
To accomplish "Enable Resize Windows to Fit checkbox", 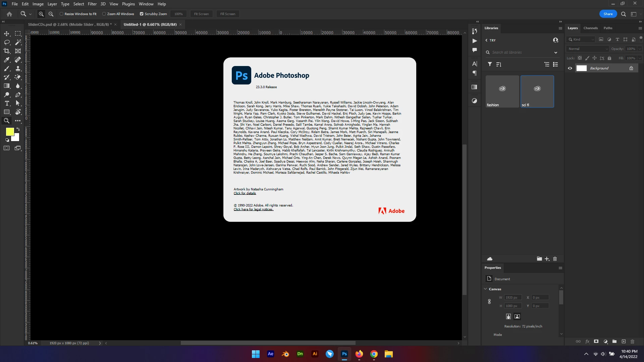I will pyautogui.click(x=62, y=14).
